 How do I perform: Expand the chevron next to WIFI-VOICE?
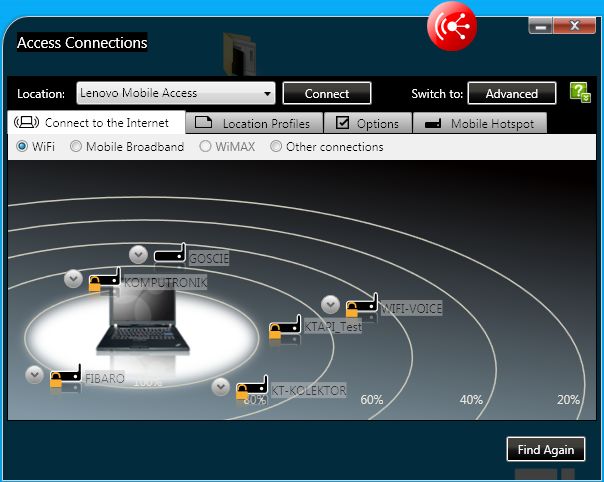click(x=330, y=305)
